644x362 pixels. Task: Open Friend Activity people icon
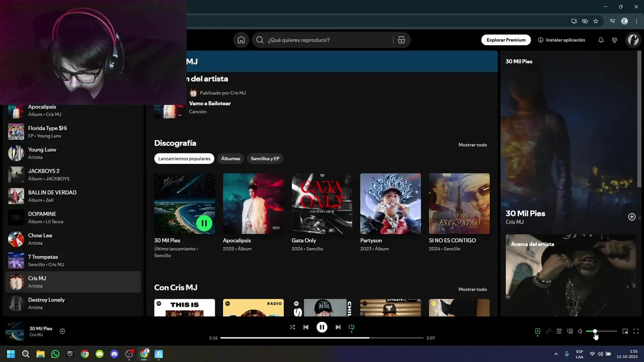click(x=614, y=40)
